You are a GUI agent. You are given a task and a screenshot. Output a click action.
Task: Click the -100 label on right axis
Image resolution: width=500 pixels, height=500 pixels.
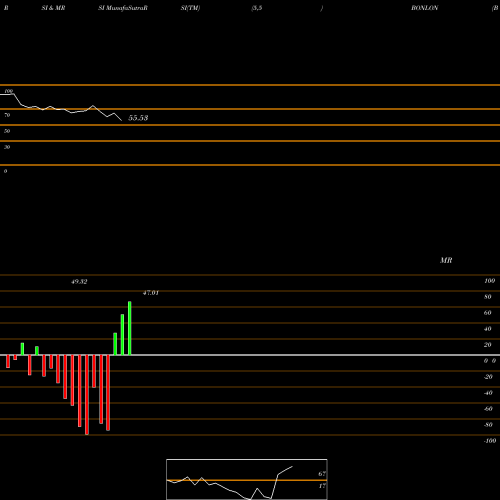[x=490, y=441]
